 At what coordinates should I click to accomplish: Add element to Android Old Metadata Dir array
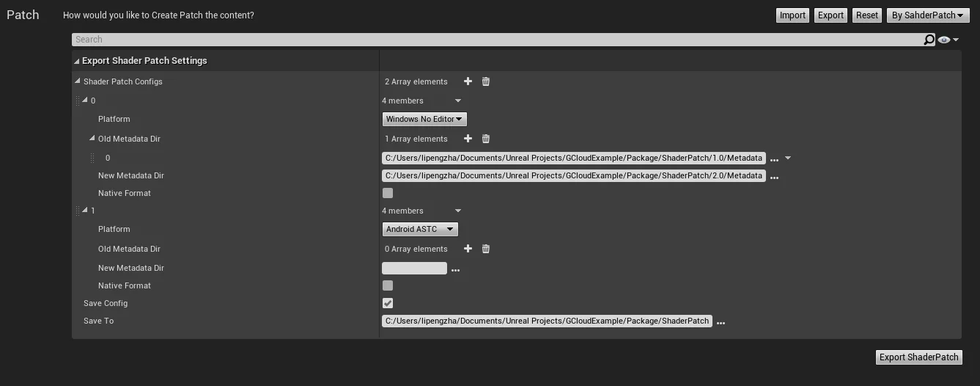click(x=468, y=249)
